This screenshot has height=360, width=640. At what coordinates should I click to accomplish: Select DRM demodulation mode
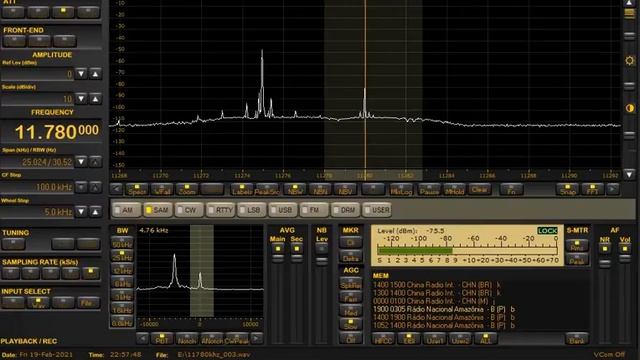346,210
